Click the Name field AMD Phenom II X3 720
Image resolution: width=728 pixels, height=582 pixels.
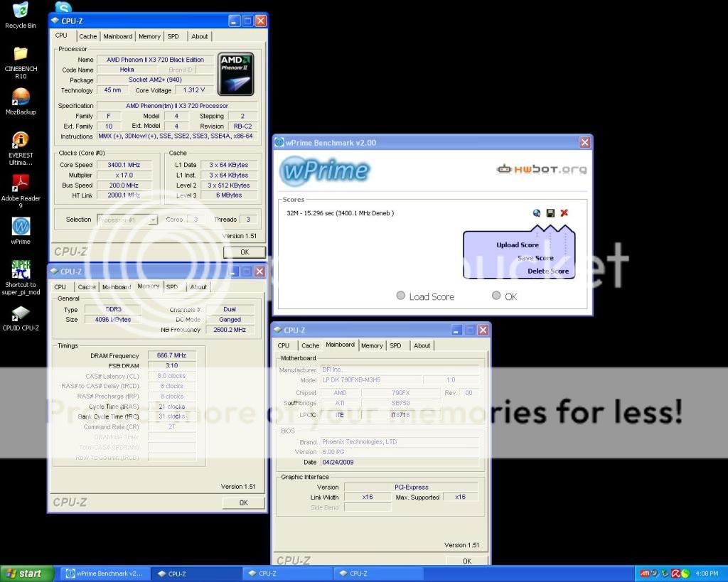pos(155,60)
